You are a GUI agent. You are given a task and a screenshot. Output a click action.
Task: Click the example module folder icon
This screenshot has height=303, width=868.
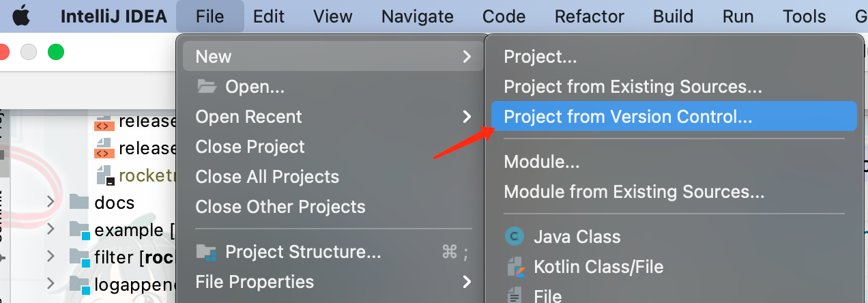pyautogui.click(x=80, y=230)
